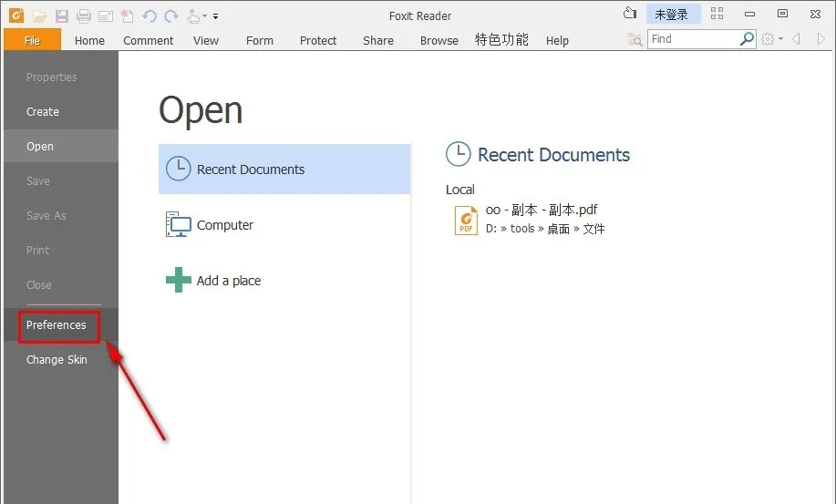Screen dimensions: 836x504
Task: Select Create in the File sidebar
Action: click(x=61, y=112)
